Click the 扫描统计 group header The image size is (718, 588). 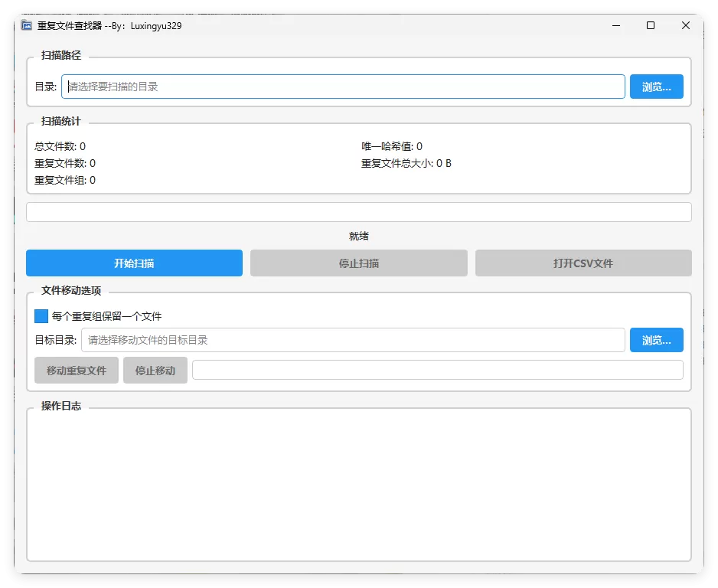[x=60, y=121]
